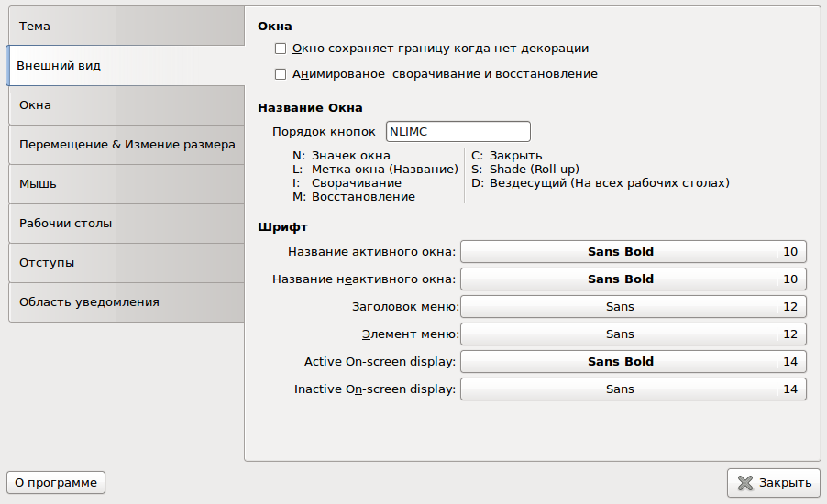Select the Область уведомления tab
Viewport: 827px width, 504px height.
[126, 302]
